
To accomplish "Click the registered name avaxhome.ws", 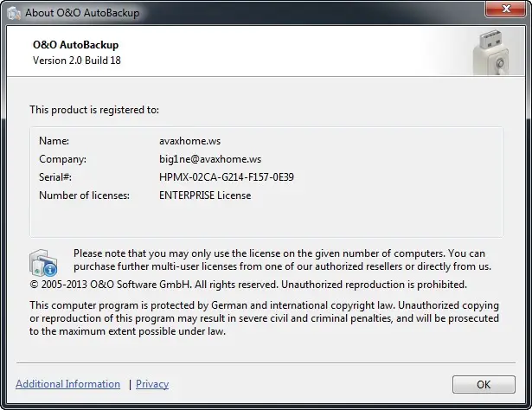I will (189, 141).
